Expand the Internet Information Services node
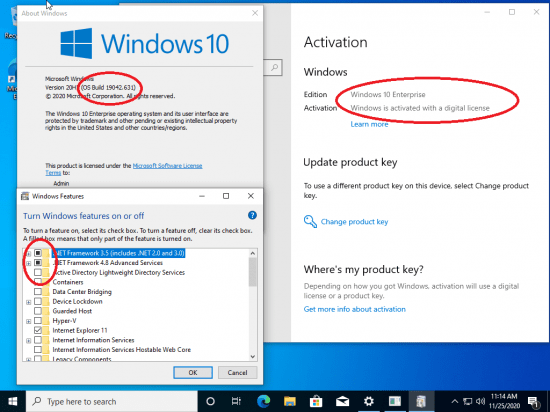The width and height of the screenshot is (550, 412). [x=28, y=340]
